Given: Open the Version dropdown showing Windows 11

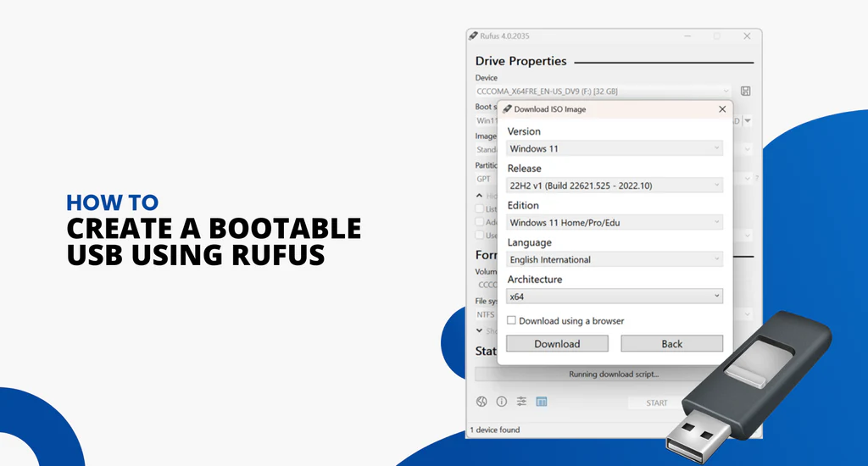Looking at the screenshot, I should pos(615,148).
